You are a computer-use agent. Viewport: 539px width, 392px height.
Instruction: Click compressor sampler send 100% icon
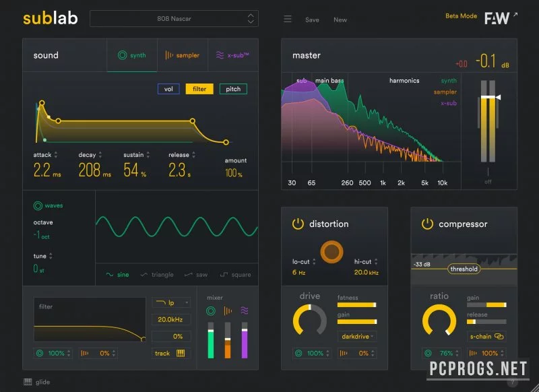coord(473,353)
